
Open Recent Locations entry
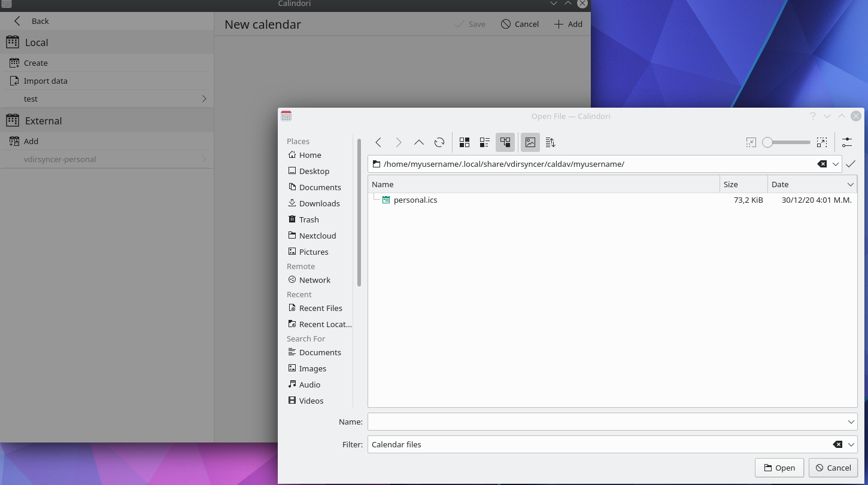point(320,324)
